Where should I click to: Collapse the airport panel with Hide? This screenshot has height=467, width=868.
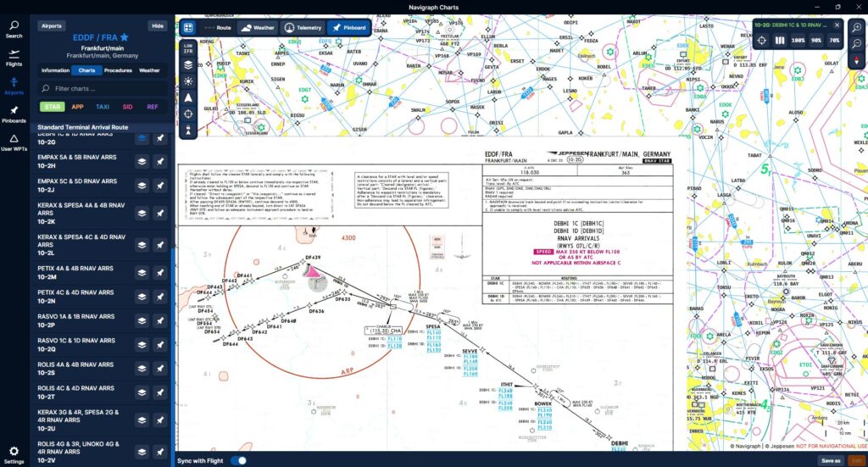158,26
